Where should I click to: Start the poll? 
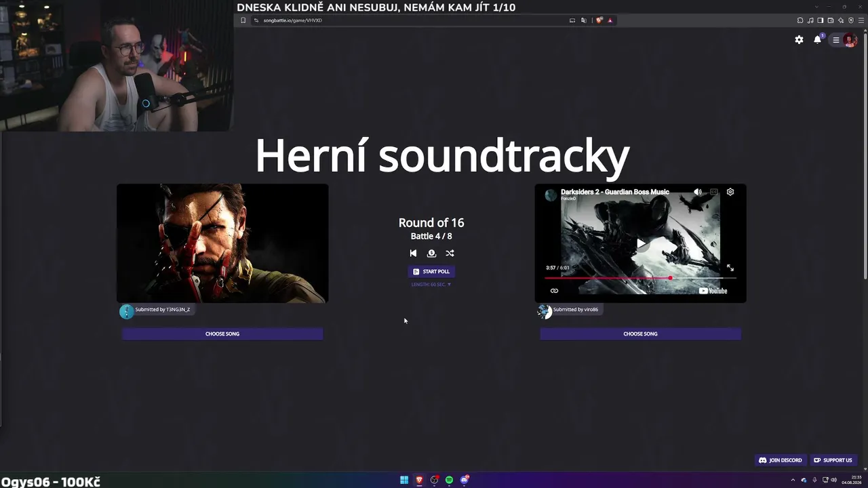[431, 271]
